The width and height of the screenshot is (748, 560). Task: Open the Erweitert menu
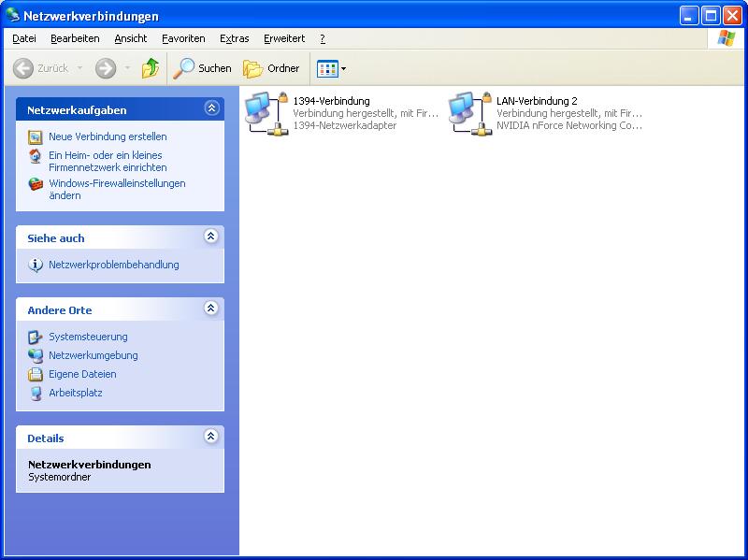(283, 38)
